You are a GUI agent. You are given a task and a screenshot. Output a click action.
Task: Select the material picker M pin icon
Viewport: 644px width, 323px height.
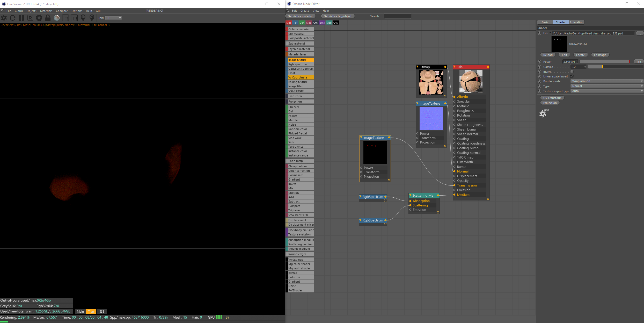click(92, 18)
